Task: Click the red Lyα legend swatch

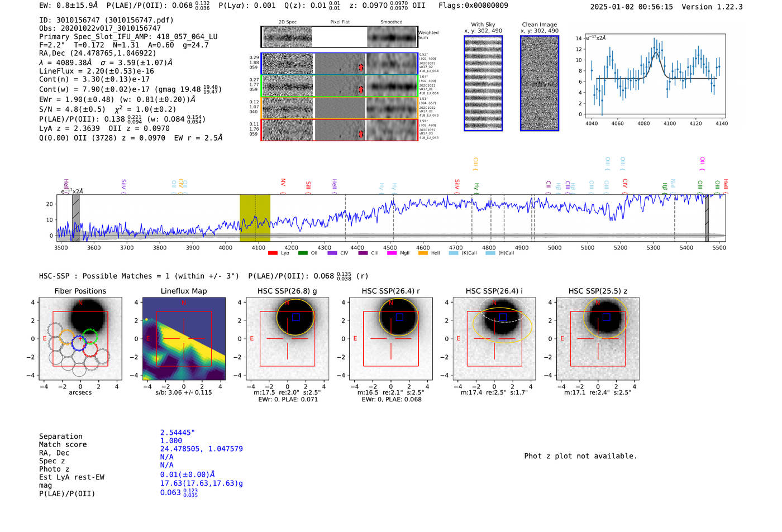Action: pyautogui.click(x=273, y=253)
